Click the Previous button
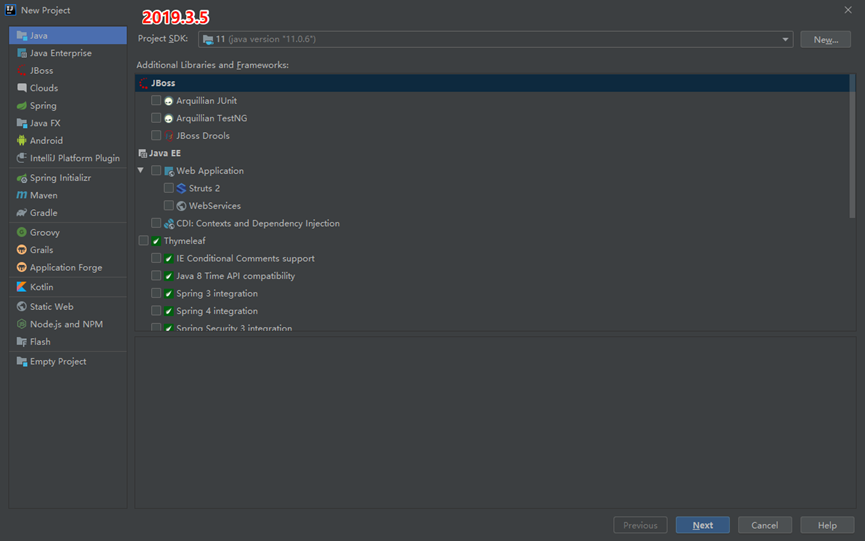 (x=640, y=525)
